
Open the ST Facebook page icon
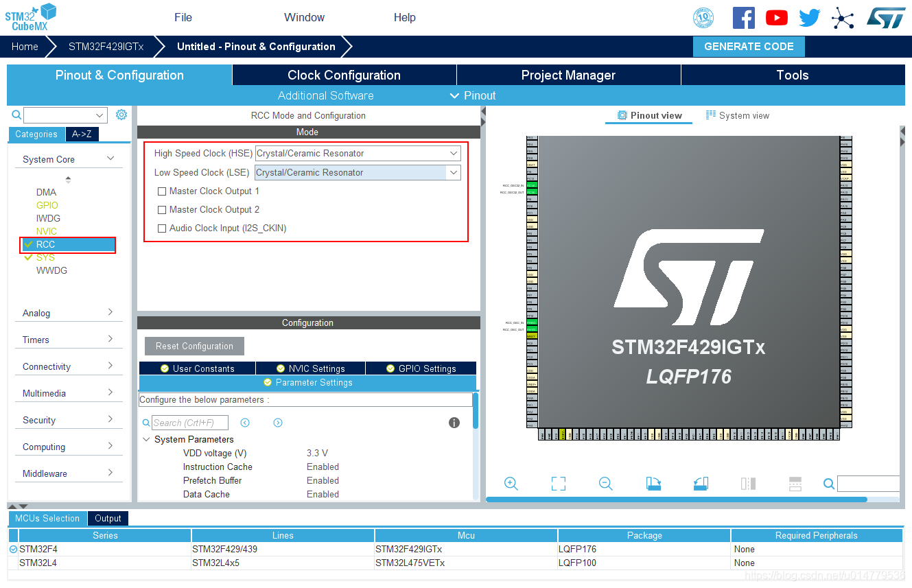point(743,18)
